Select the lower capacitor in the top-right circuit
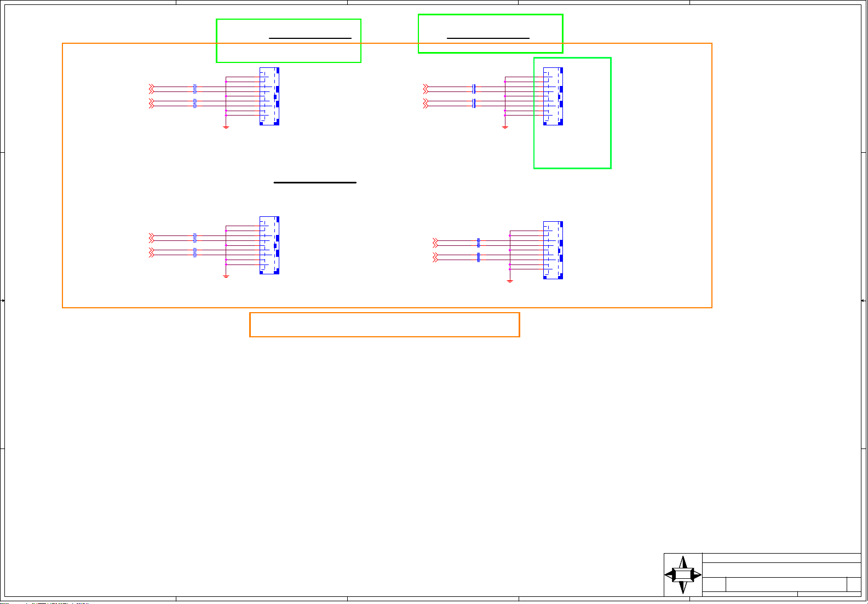 pos(474,103)
